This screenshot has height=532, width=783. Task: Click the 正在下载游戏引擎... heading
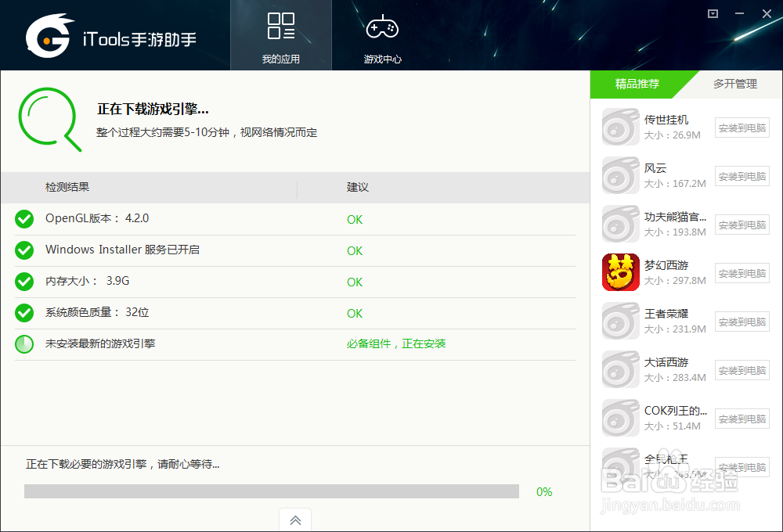point(153,109)
